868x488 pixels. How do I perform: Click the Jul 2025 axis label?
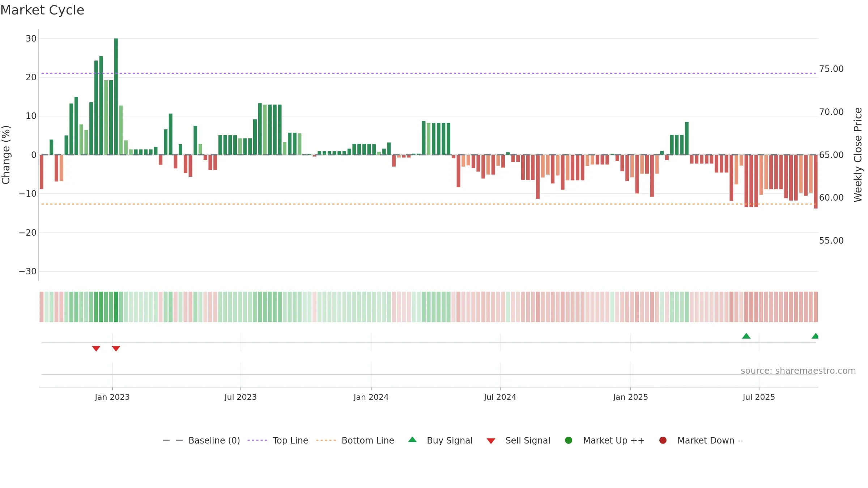(759, 397)
